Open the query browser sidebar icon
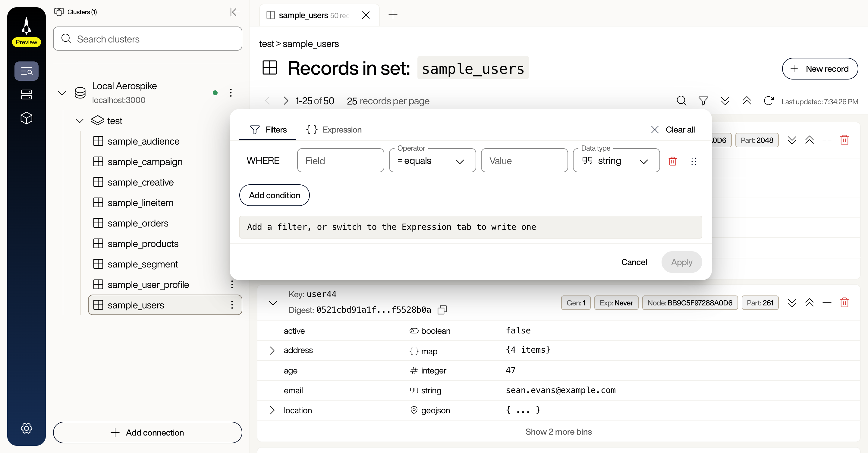868x453 pixels. coord(26,71)
